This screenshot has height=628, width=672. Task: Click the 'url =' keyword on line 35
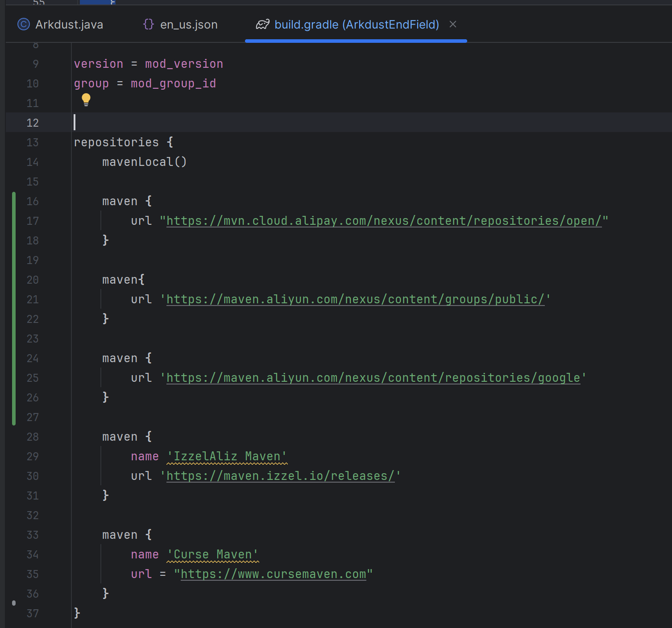point(148,574)
